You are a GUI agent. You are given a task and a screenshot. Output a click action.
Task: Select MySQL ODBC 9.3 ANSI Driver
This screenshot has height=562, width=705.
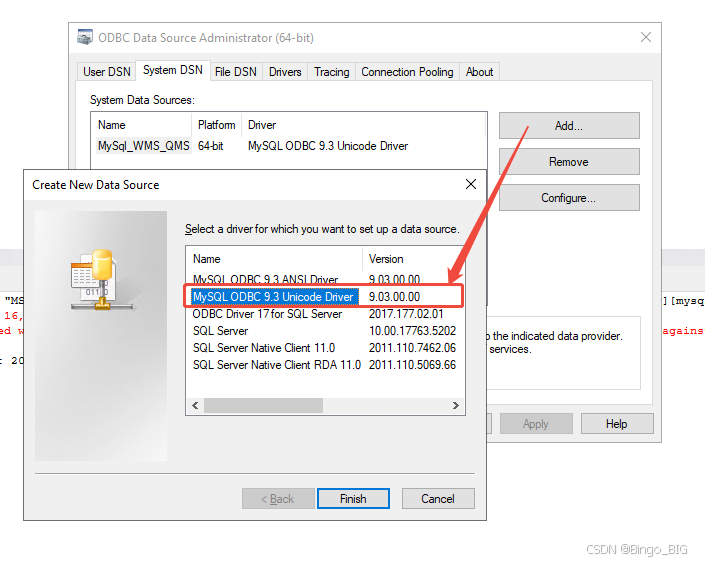pos(265,280)
